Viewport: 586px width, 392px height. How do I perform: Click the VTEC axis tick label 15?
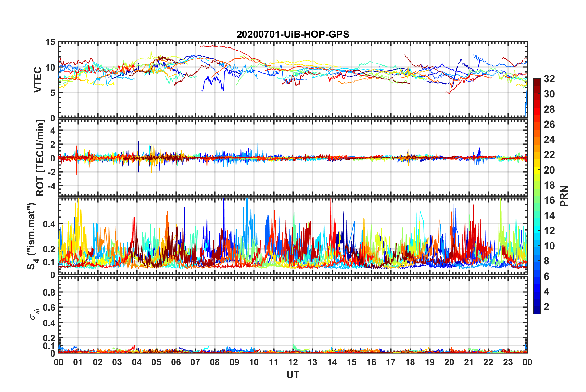[x=50, y=42]
